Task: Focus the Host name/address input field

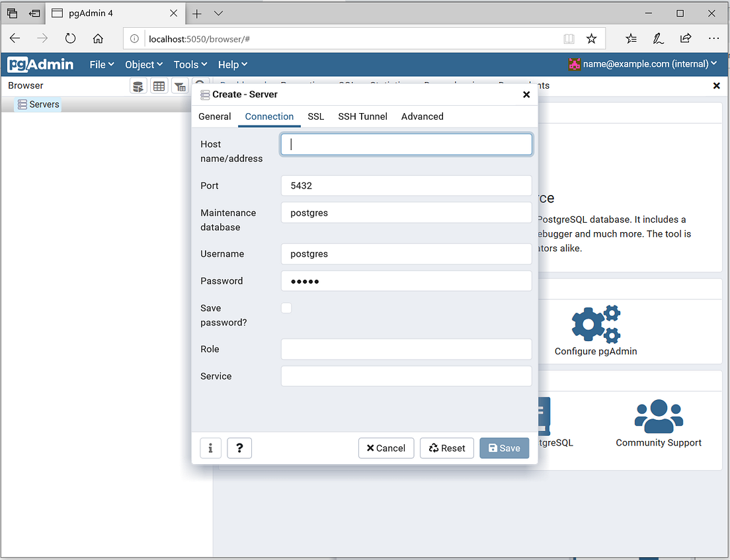Action: 406,144
